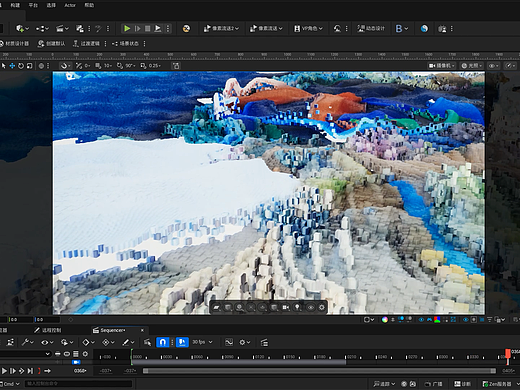Screen dimensions: 520x390
Task: Open the blue B plugin dropdown
Action: click(x=402, y=29)
